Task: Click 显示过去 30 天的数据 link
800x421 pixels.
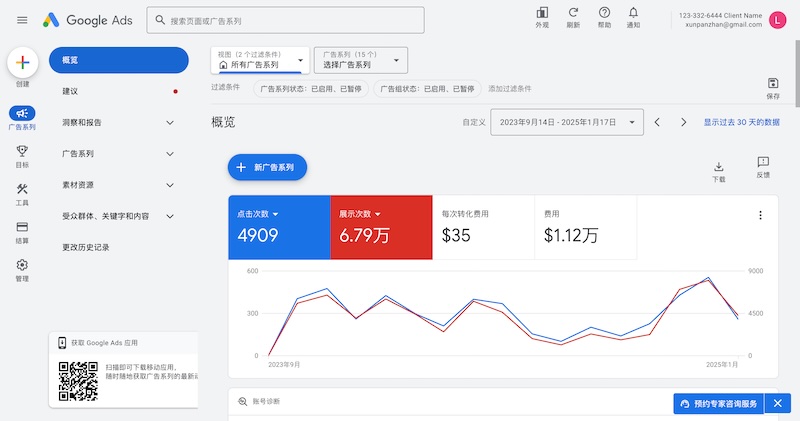Action: tap(741, 122)
